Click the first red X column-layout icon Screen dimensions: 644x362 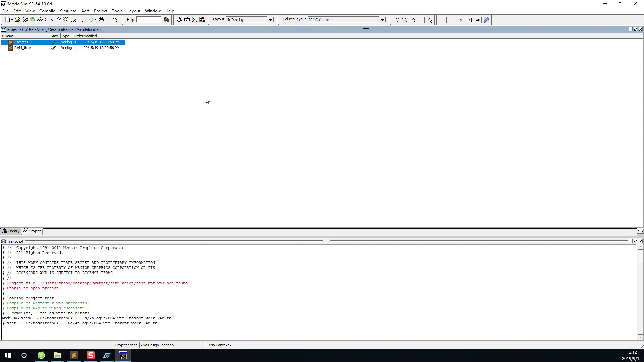pyautogui.click(x=397, y=20)
